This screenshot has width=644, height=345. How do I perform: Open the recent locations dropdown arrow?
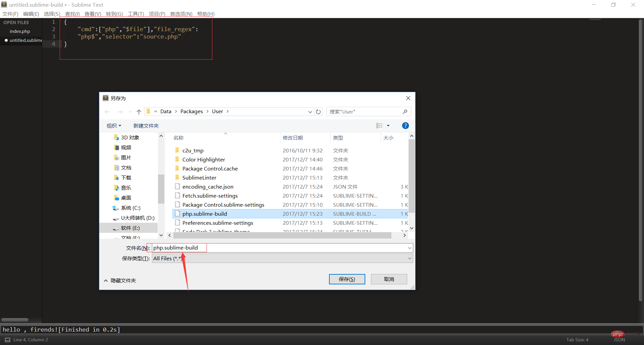click(x=130, y=112)
